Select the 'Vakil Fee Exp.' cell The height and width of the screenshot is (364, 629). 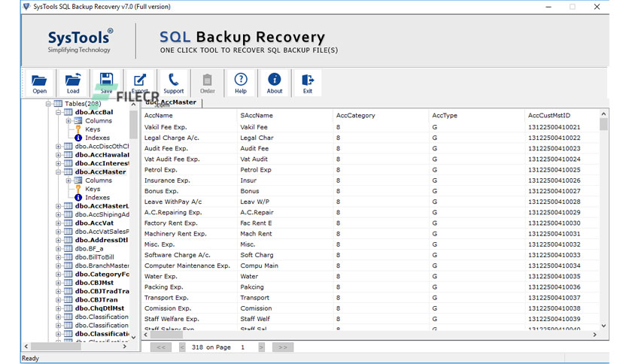click(166, 127)
